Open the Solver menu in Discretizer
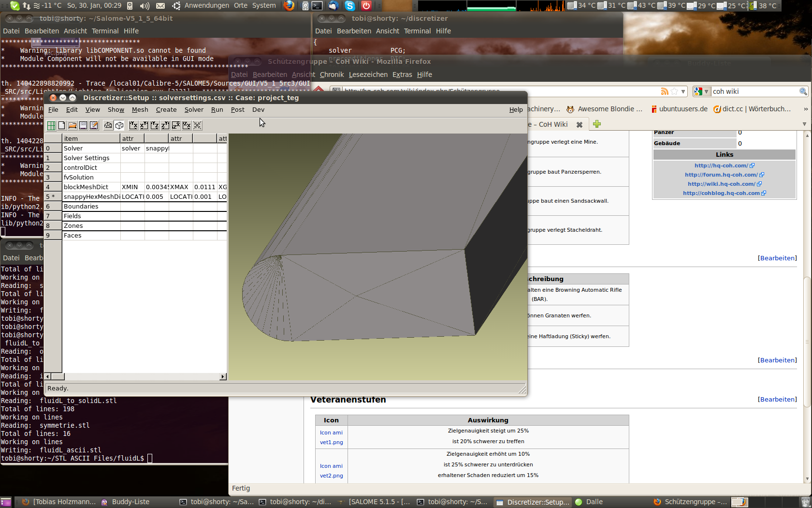 tap(194, 110)
